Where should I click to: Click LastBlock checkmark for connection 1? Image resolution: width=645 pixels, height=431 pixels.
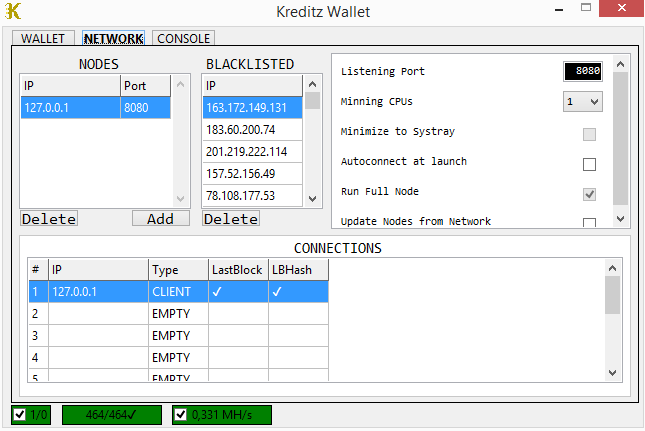click(x=217, y=292)
